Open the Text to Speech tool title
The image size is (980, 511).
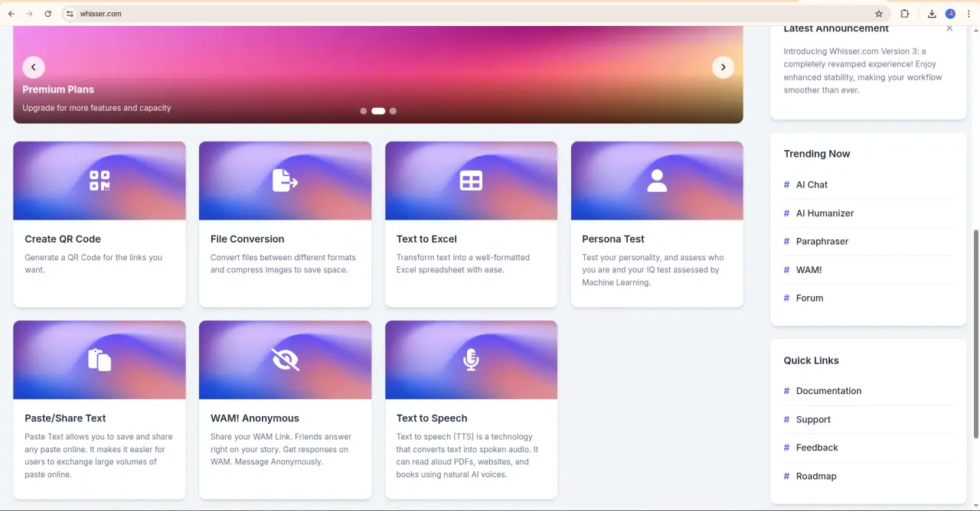[432, 418]
